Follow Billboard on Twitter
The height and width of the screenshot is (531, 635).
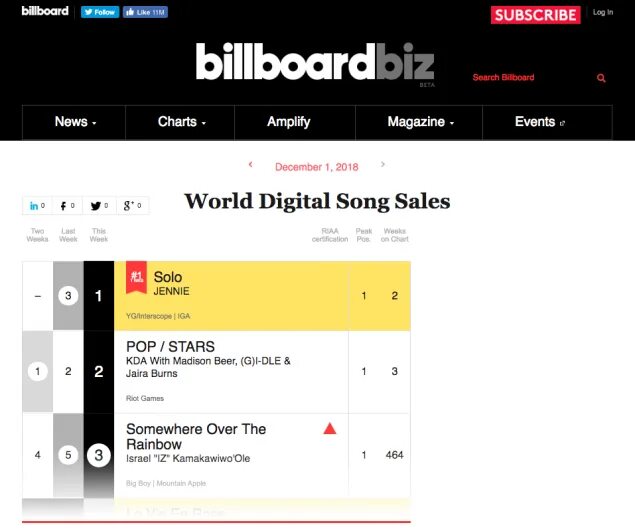coord(99,12)
